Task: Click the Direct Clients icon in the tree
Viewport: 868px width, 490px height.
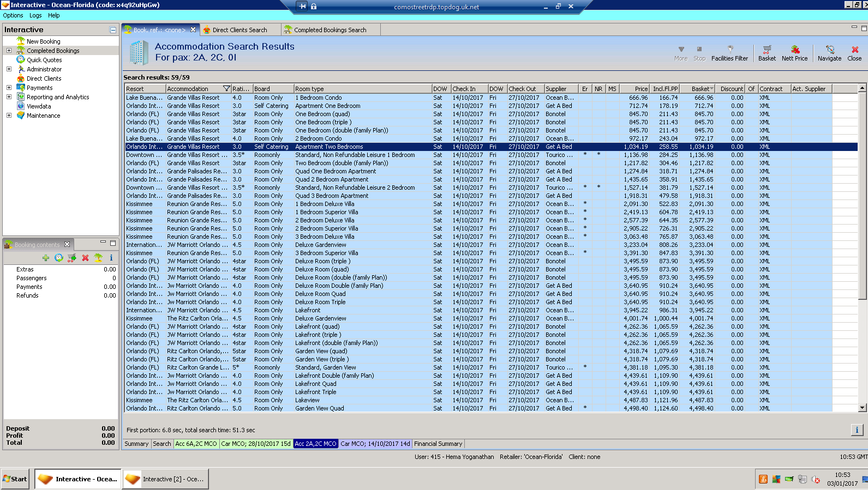Action: coord(21,78)
